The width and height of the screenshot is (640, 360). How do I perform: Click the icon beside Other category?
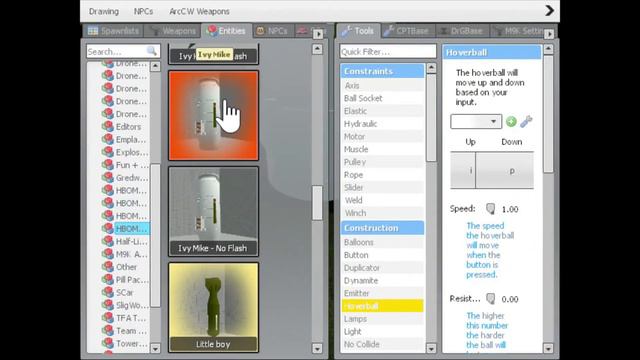click(x=108, y=267)
